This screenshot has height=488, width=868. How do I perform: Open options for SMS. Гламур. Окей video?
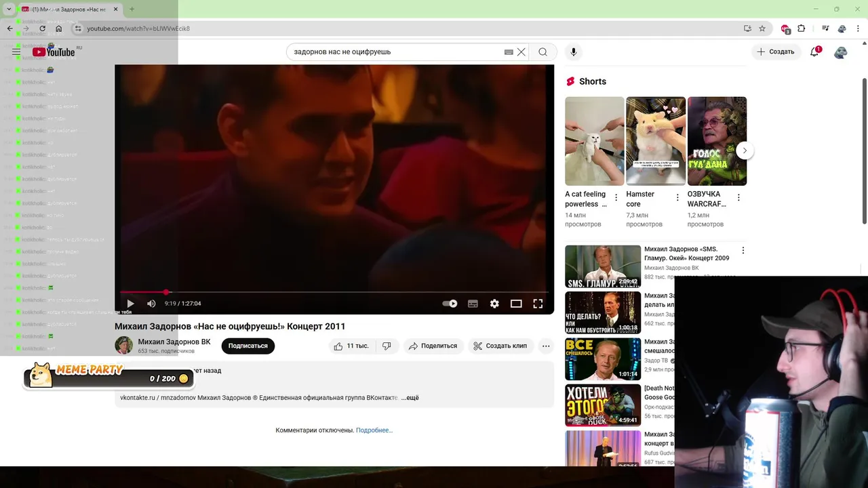(743, 250)
